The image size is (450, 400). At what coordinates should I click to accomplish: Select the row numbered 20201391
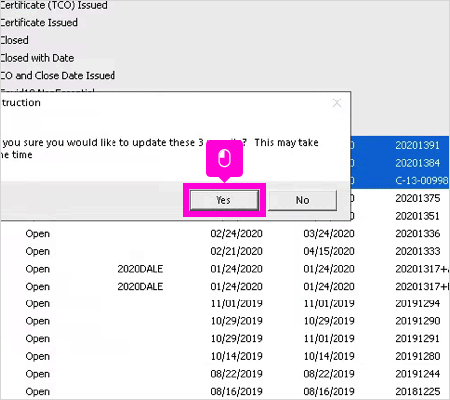[x=400, y=145]
